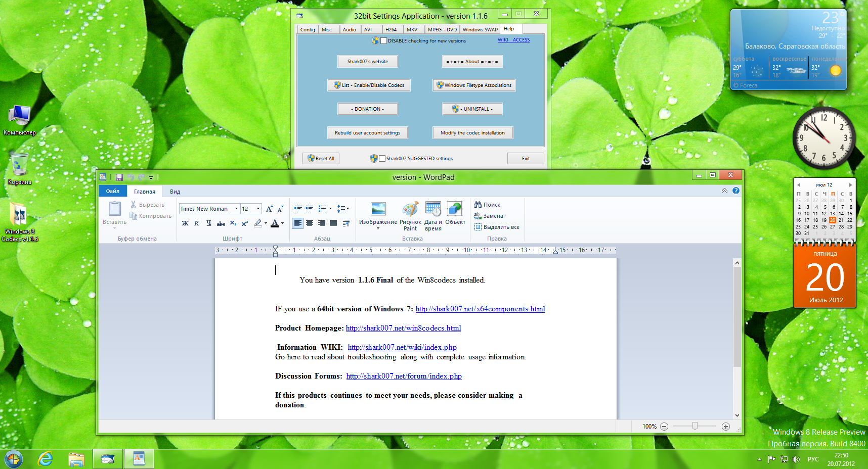Image resolution: width=868 pixels, height=469 pixels.
Task: Open the shark007.net forum link
Action: click(x=404, y=376)
